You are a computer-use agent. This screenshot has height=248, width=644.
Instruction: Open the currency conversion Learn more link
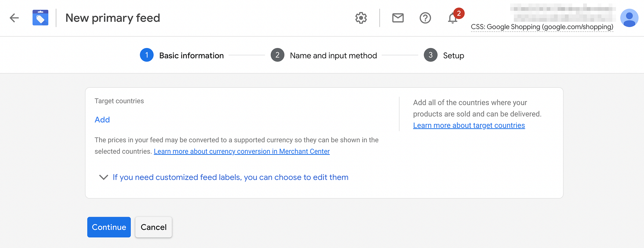click(242, 151)
